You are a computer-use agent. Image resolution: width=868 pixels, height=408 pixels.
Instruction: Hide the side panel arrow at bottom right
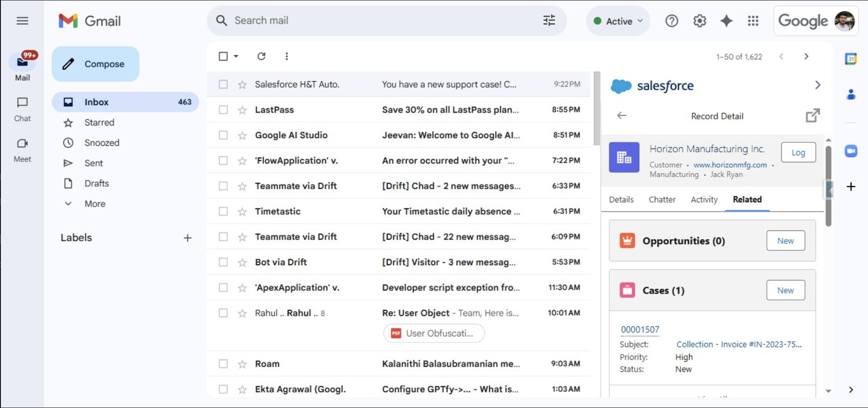click(851, 390)
